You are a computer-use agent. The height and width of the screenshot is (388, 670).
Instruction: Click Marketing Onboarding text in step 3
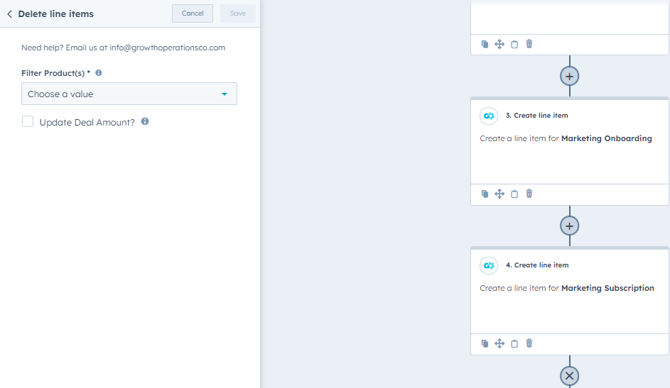pyautogui.click(x=607, y=138)
